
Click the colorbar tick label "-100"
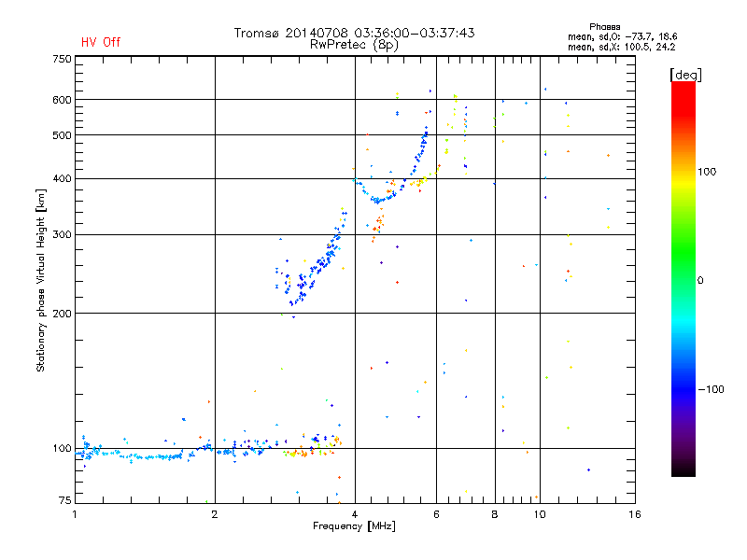pyautogui.click(x=711, y=389)
